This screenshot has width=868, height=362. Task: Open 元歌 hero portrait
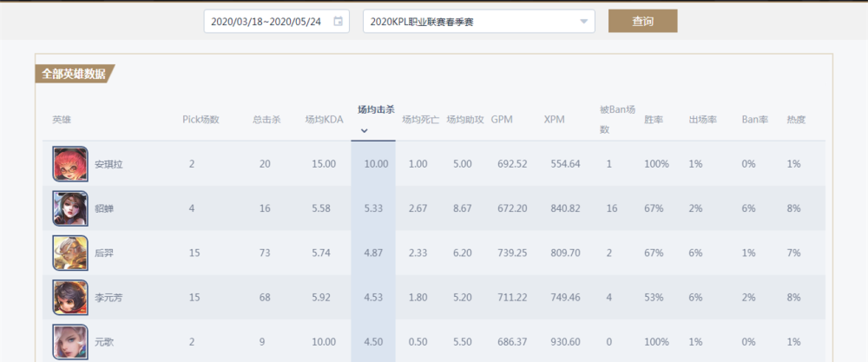point(70,342)
